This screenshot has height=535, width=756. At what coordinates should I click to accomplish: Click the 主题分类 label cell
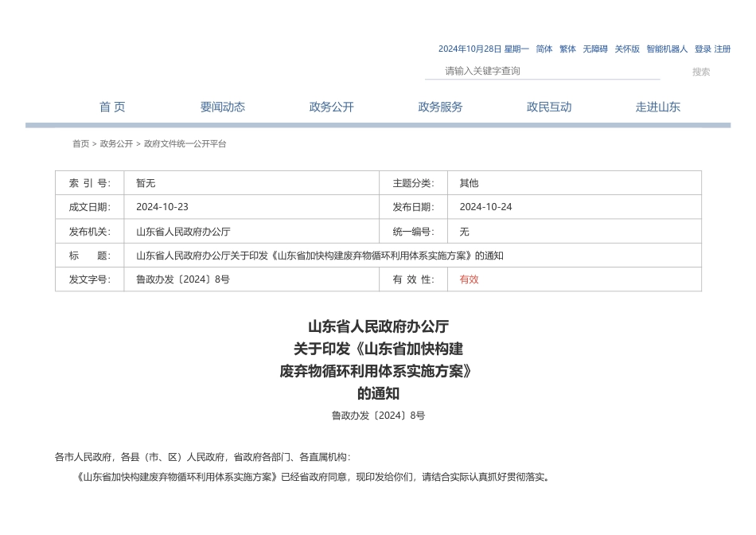(x=413, y=183)
